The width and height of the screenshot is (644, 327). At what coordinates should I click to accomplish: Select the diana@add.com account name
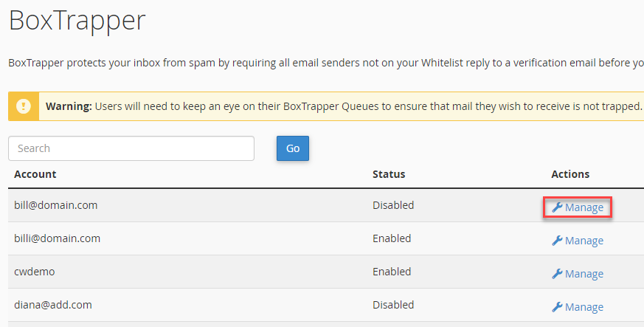53,305
